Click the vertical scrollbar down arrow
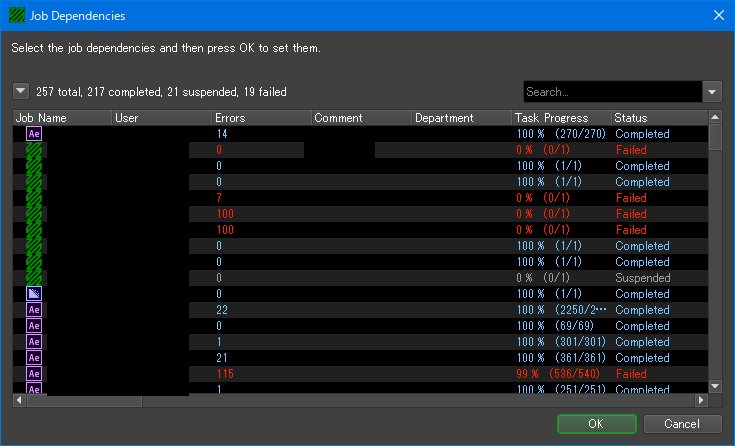 tap(715, 386)
